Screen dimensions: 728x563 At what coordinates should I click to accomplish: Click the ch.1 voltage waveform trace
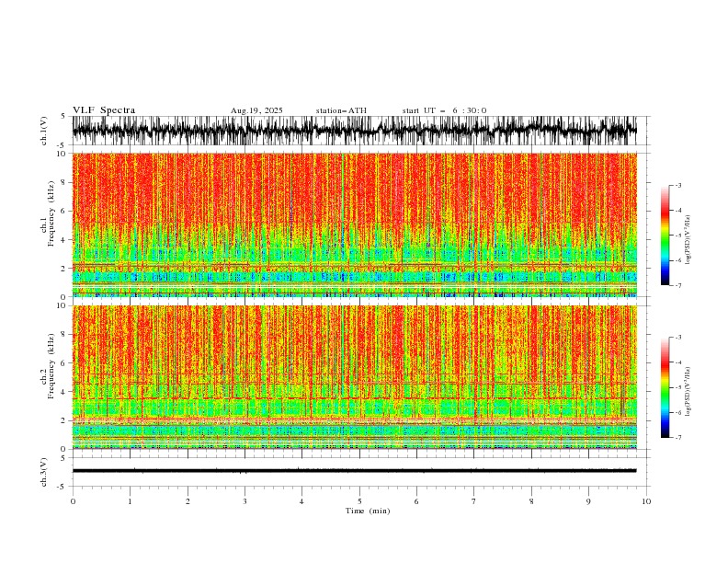[x=354, y=131]
